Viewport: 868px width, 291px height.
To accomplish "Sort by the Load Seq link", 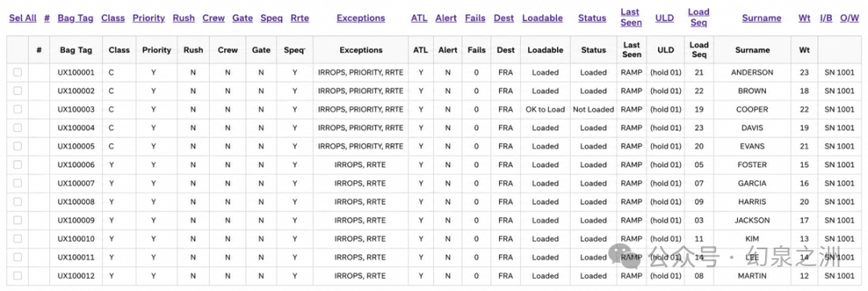I will click(x=698, y=17).
